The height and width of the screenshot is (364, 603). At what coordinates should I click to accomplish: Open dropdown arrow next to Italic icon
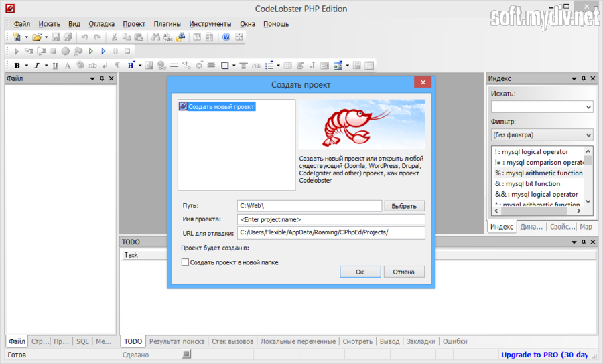46,66
